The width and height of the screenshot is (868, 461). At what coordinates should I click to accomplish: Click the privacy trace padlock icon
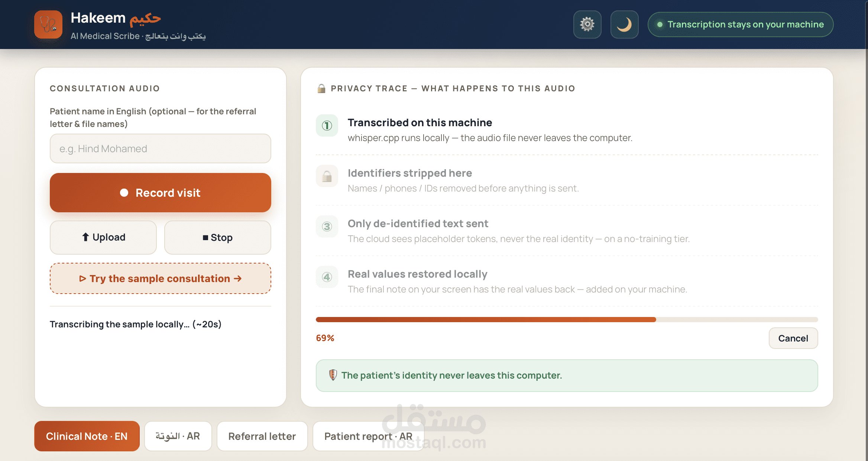[x=321, y=88]
